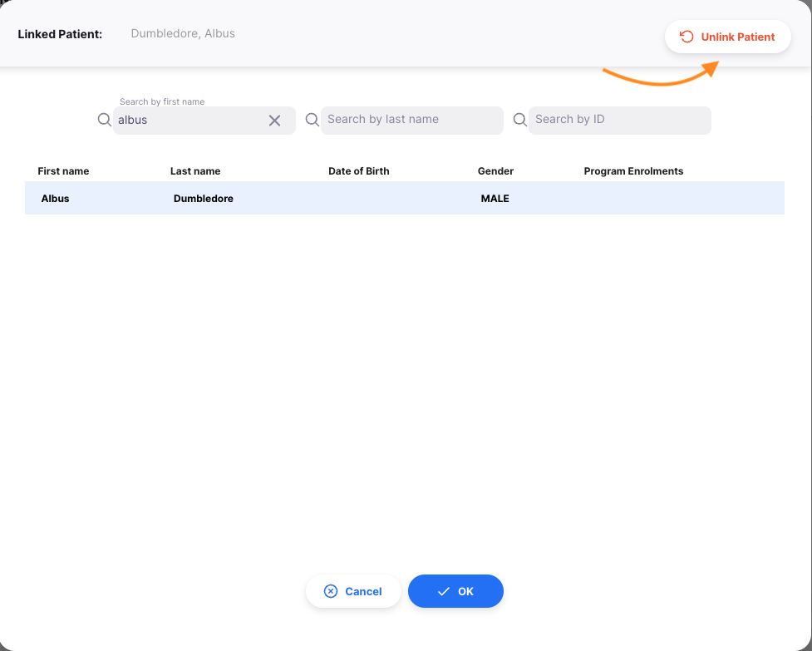Click into the 'Search by last name' field
Viewport: 812px width, 651px height.
click(411, 120)
